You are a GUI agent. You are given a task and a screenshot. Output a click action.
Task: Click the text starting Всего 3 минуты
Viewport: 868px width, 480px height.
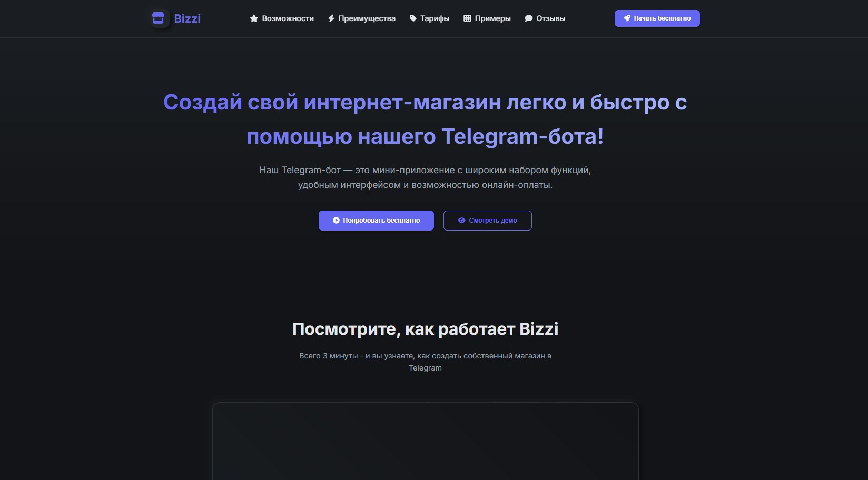[425, 362]
